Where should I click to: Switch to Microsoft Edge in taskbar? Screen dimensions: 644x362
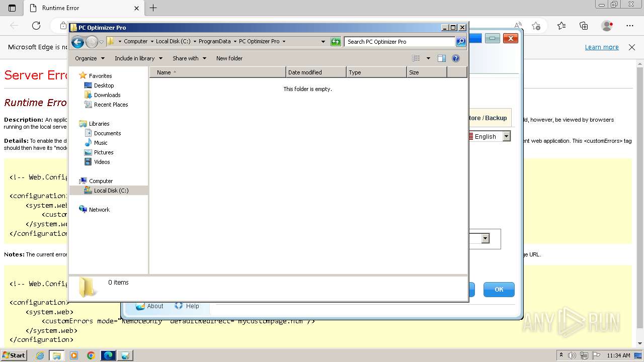[108, 355]
